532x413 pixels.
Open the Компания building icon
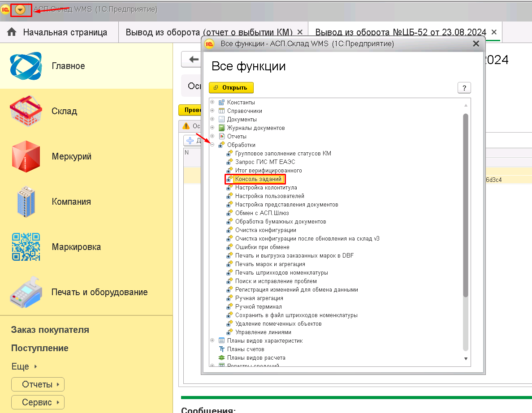point(26,202)
